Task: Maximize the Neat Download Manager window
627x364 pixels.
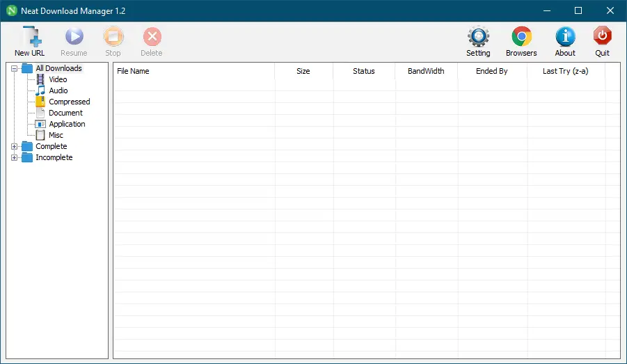Action: (x=578, y=11)
